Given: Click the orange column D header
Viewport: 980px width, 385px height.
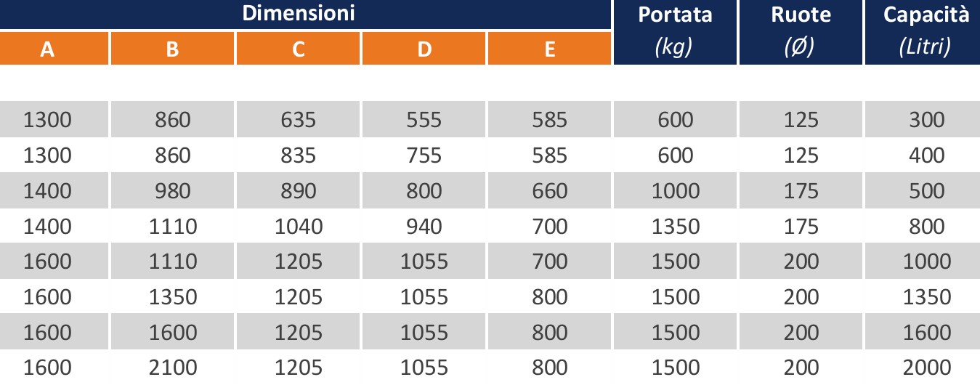Looking at the screenshot, I should (x=424, y=49).
